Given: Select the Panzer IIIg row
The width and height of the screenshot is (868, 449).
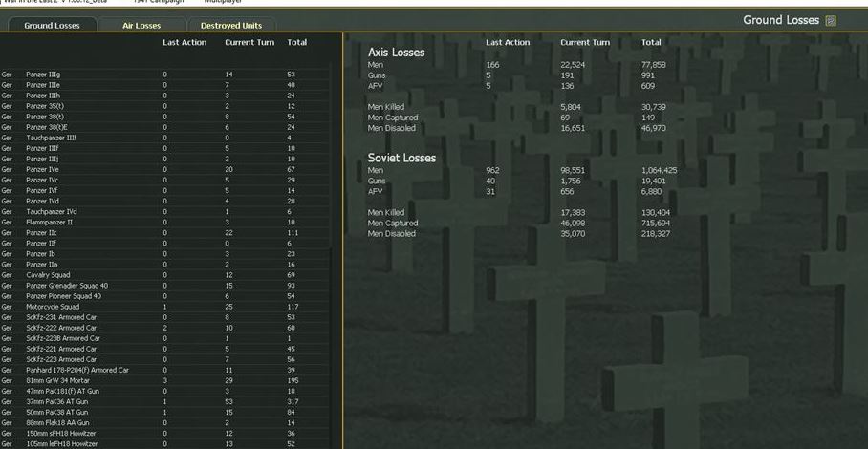Looking at the screenshot, I should click(165, 75).
